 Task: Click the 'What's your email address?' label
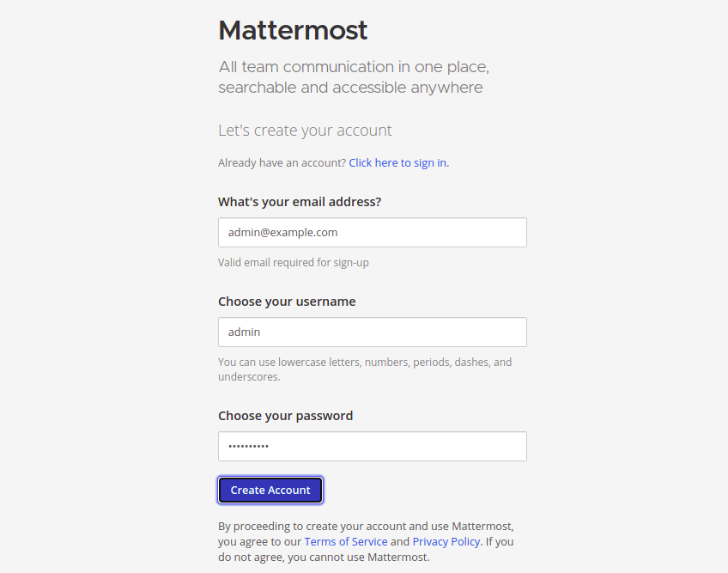[300, 202]
